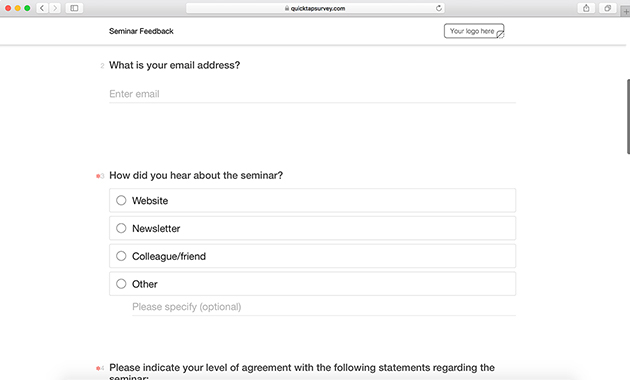Viewport: 630px width, 380px height.
Task: Click the quicktapsurvey.com address bar
Action: coord(315,8)
